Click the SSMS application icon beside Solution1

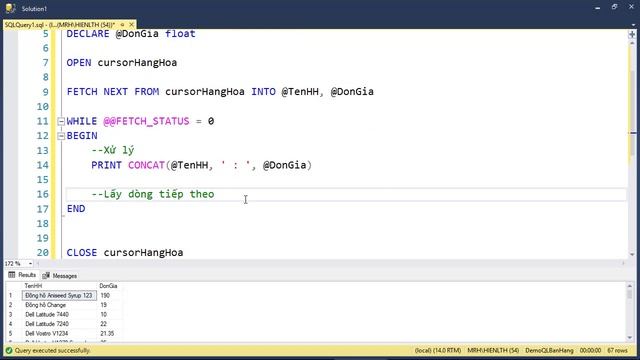[x=10, y=8]
